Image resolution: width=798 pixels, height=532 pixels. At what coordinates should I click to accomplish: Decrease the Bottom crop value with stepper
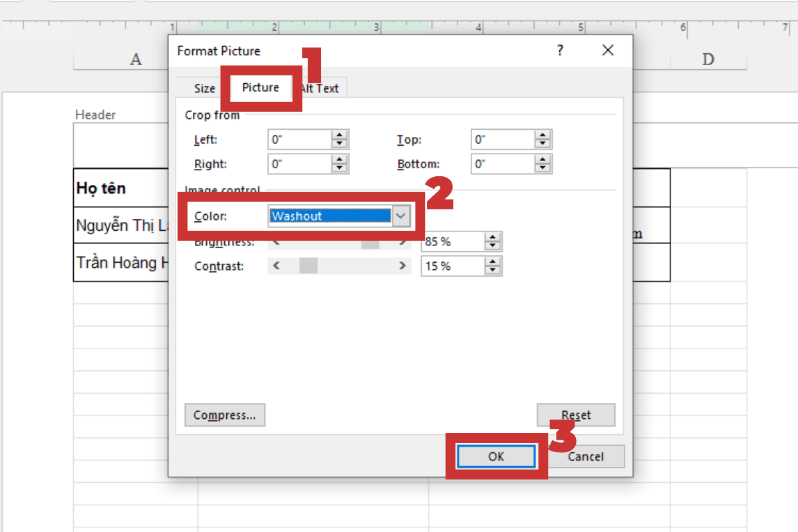(543, 168)
